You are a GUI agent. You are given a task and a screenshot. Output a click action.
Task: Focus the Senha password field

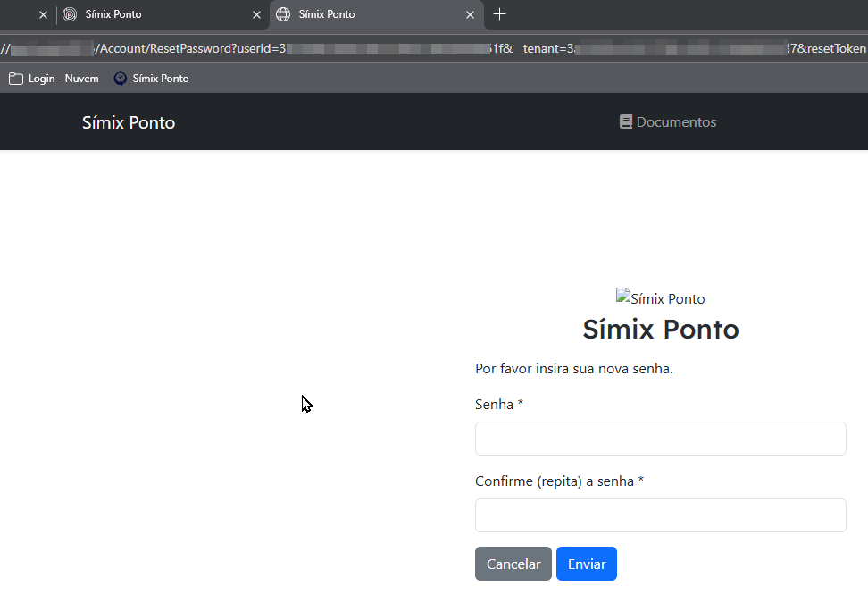tap(661, 439)
